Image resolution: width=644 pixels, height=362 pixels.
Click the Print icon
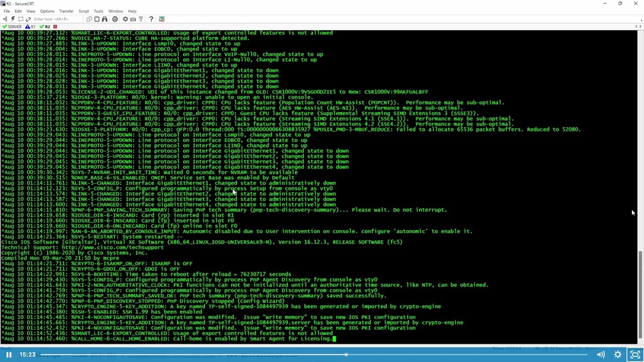115,19
